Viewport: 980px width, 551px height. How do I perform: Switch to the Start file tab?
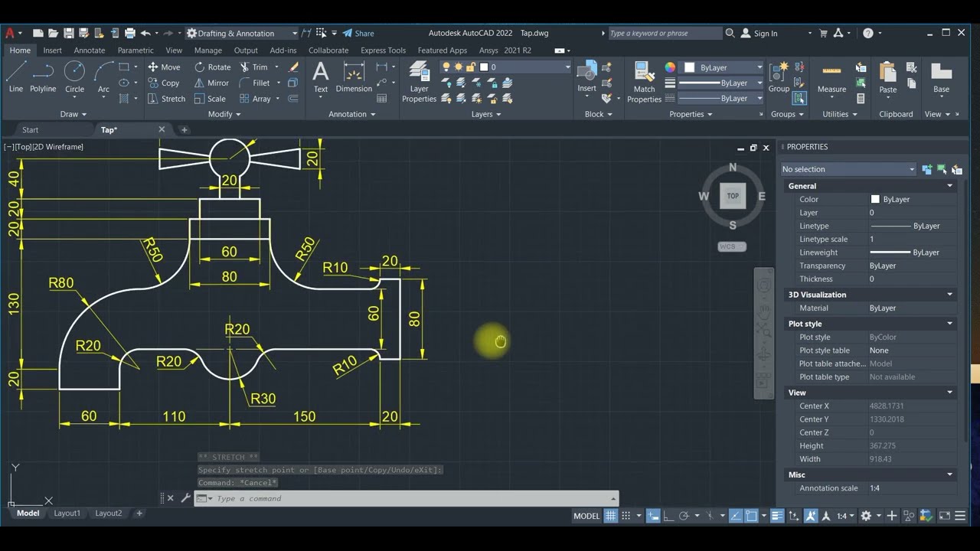[x=31, y=130]
